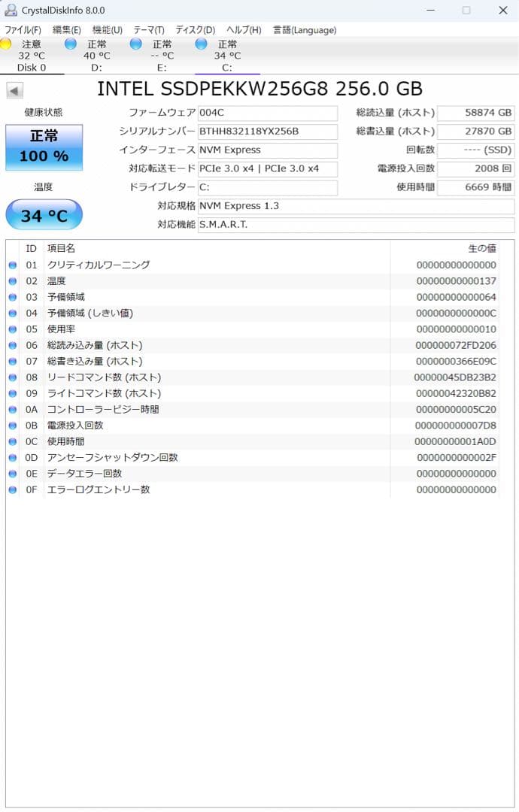The height and width of the screenshot is (812, 519).
Task: Click status dot of 温度 attribute row
Action: pyautogui.click(x=13, y=281)
